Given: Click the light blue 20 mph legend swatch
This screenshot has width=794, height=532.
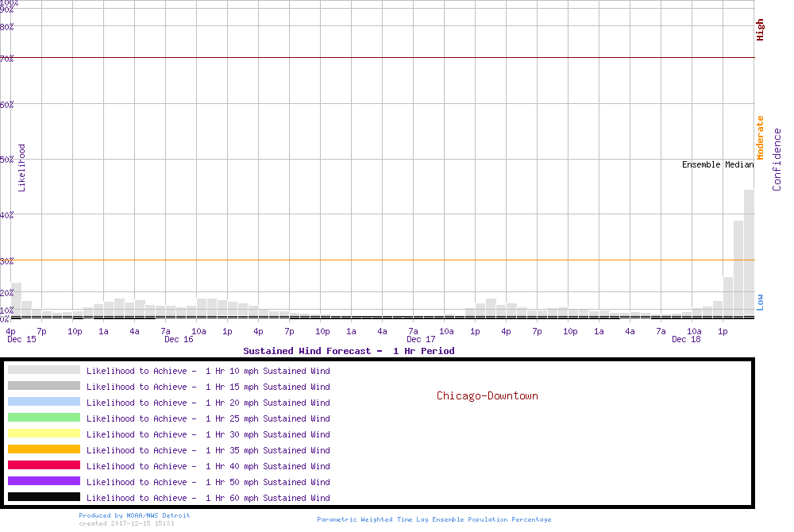Looking at the screenshot, I should [44, 402].
